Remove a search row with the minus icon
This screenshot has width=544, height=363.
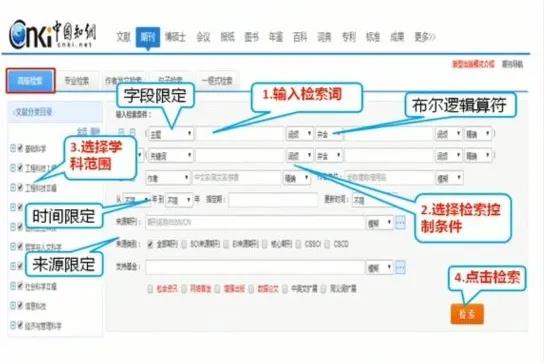point(132,132)
